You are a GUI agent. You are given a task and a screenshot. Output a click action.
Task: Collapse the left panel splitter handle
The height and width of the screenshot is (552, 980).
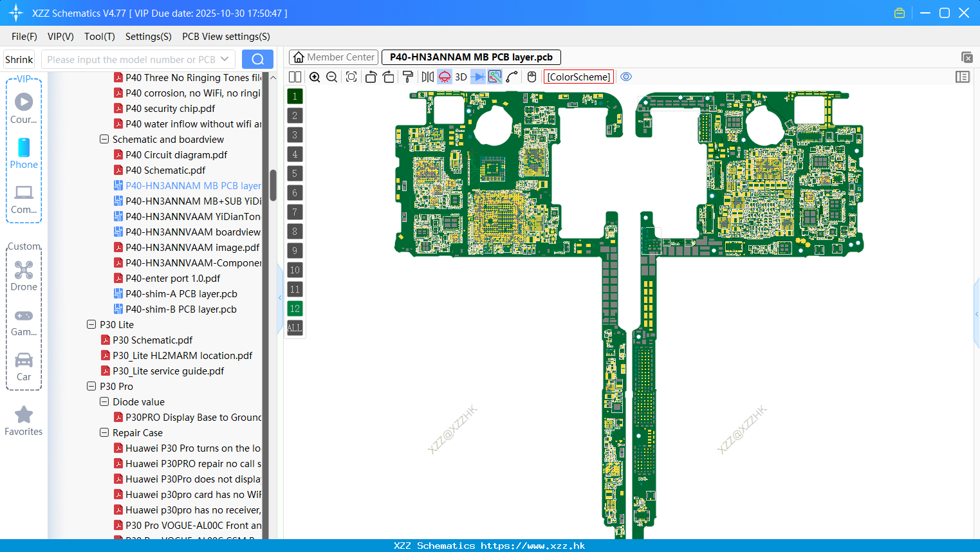click(280, 297)
